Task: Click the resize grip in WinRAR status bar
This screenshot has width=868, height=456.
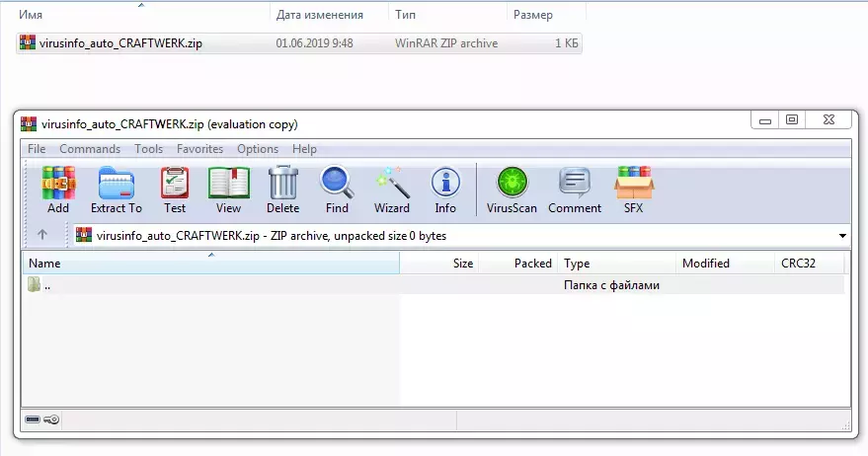Action: [x=846, y=425]
